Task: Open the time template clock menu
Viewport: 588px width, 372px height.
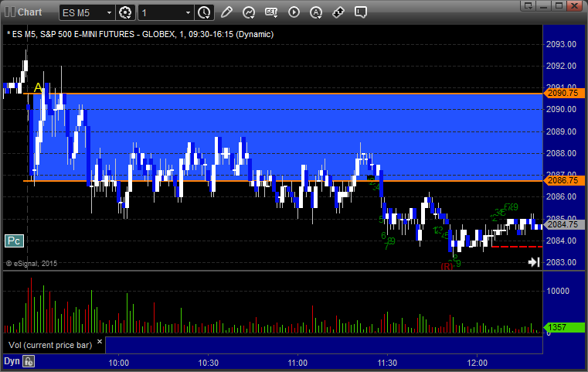Action: (205, 12)
